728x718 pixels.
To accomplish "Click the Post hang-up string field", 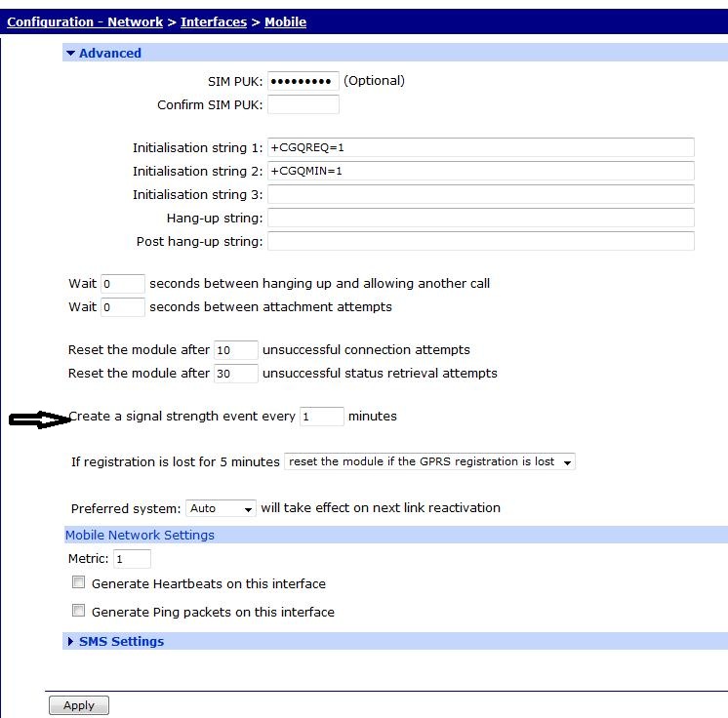I will pos(480,242).
